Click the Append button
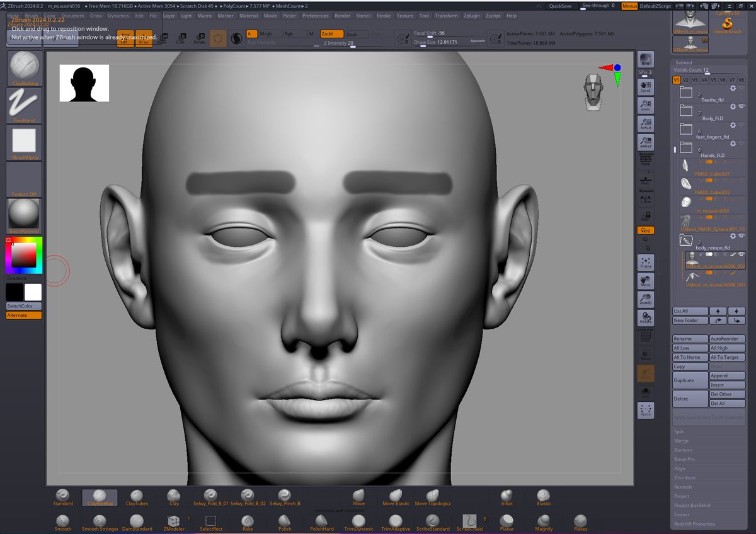 (x=727, y=376)
